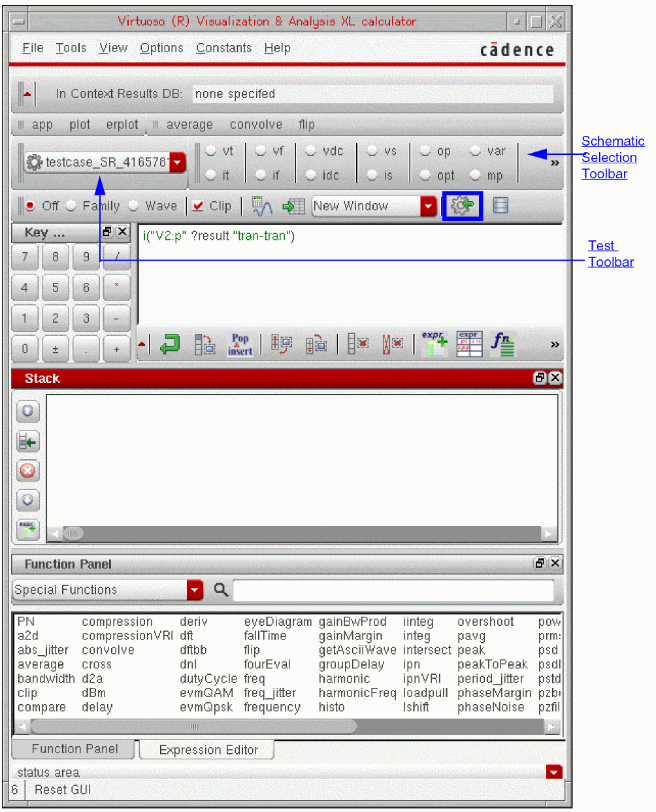Toggle the Clip checkbox
This screenshot has height=812, width=656.
tap(198, 206)
